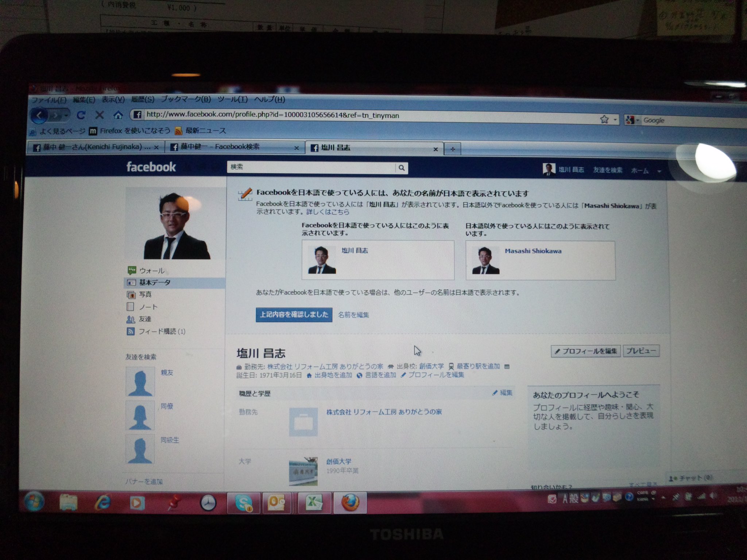Click the large profile photo
This screenshot has height=560, width=747.
[175, 223]
